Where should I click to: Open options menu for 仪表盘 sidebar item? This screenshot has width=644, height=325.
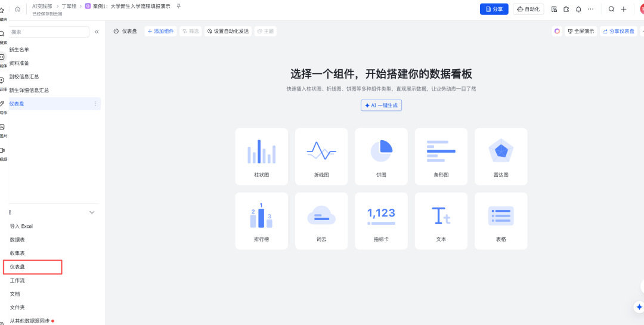95,104
